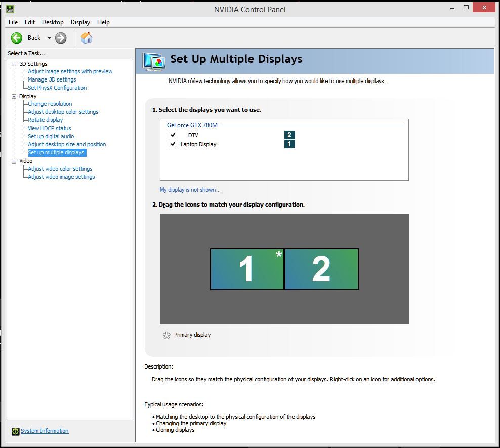Open Set up digital audio
This screenshot has height=448, width=500.
(x=51, y=136)
